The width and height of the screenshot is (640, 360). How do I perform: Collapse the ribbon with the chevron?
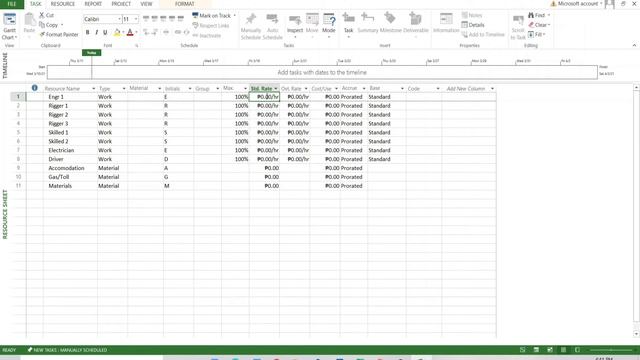click(634, 45)
